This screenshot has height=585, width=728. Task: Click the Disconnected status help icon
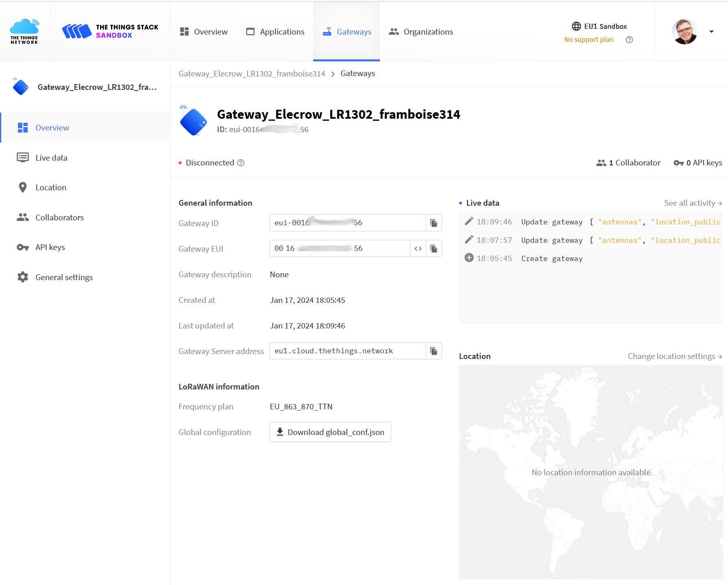click(241, 163)
